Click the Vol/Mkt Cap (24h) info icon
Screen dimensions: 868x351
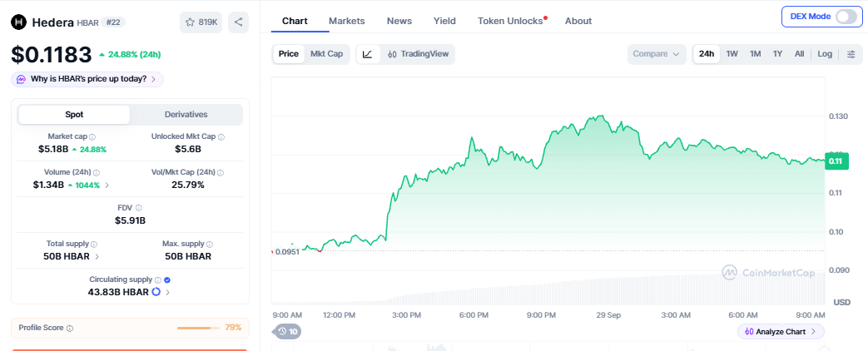[221, 173]
